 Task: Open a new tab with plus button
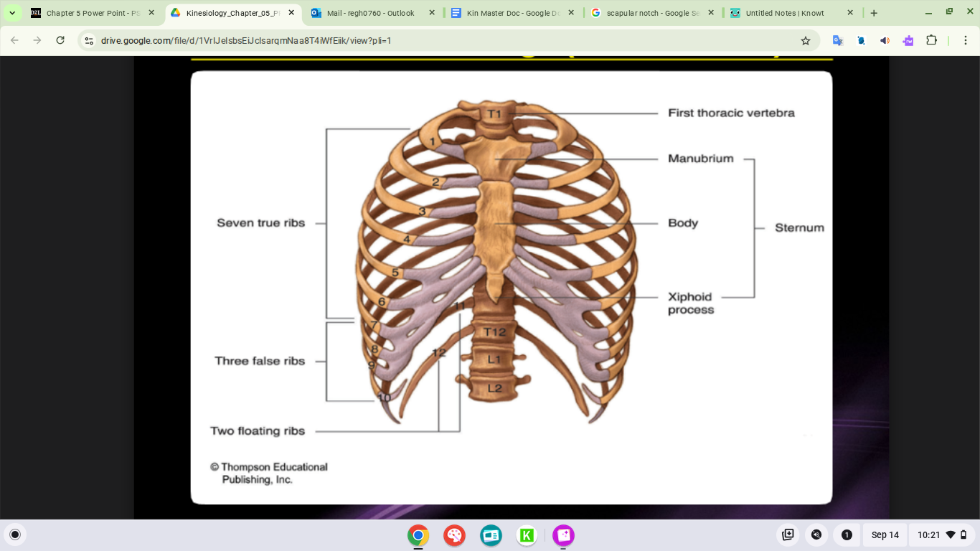pos(874,13)
